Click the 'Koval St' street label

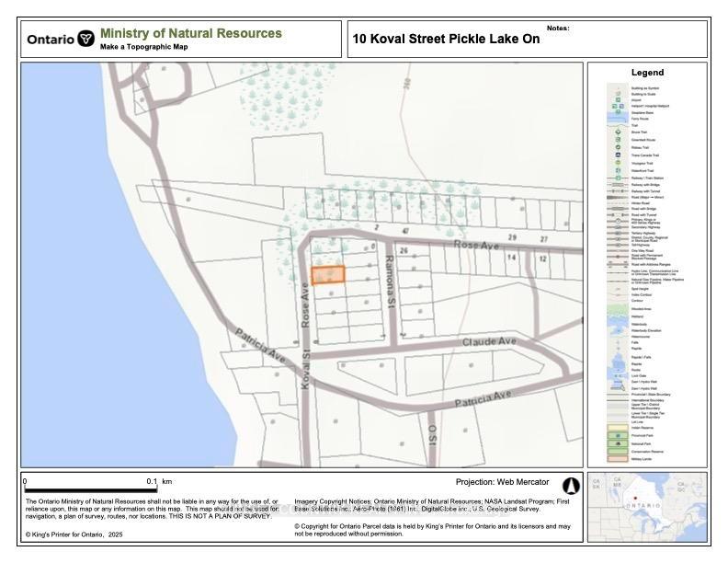(x=305, y=369)
